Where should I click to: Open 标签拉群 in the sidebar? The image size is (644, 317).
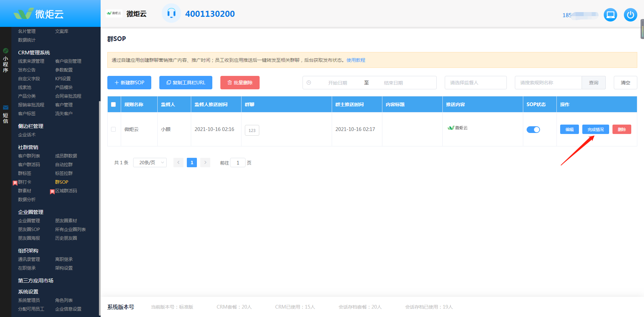pyautogui.click(x=64, y=173)
